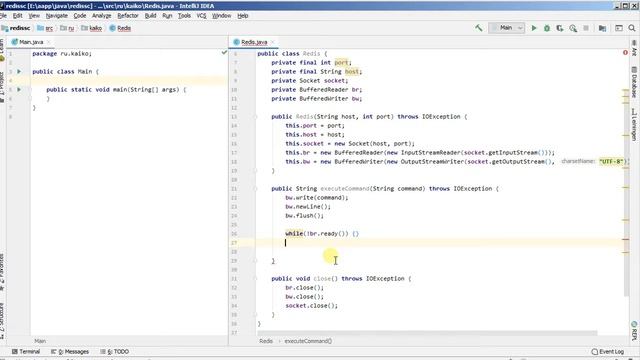640x360 pixels.
Task: Run with Coverage icon in toolbar
Action: pos(560,28)
